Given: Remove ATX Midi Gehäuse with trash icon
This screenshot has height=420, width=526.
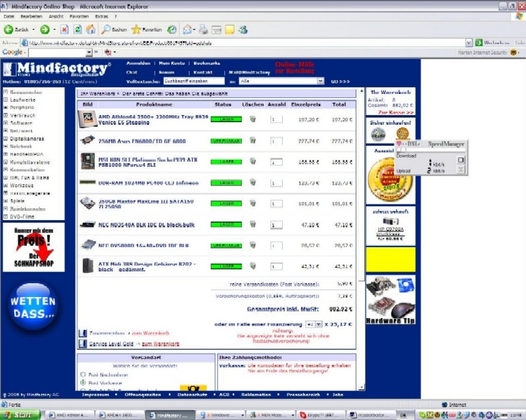Looking at the screenshot, I should point(253,266).
